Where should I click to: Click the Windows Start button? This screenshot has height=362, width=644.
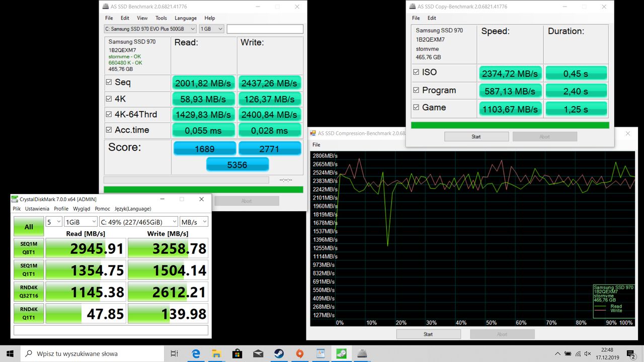click(x=10, y=353)
